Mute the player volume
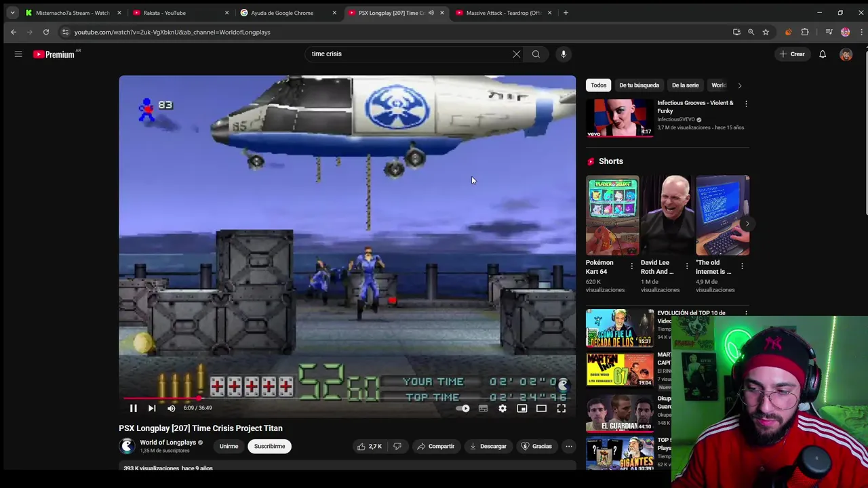Screen dimensions: 868x488 coord(171,408)
